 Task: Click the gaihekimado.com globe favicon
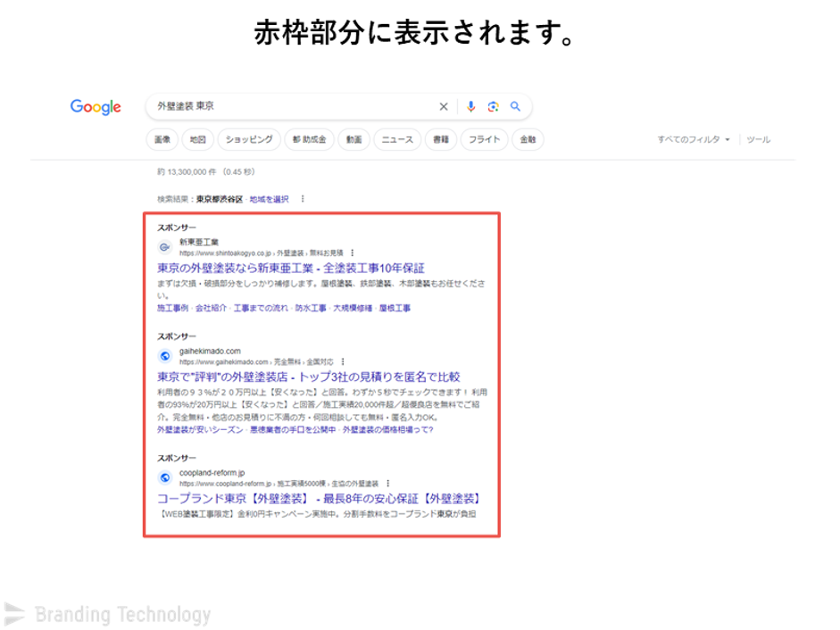165,356
